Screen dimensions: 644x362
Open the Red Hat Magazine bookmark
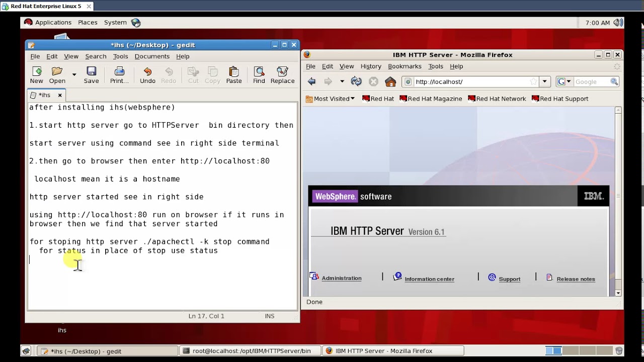tap(431, 99)
